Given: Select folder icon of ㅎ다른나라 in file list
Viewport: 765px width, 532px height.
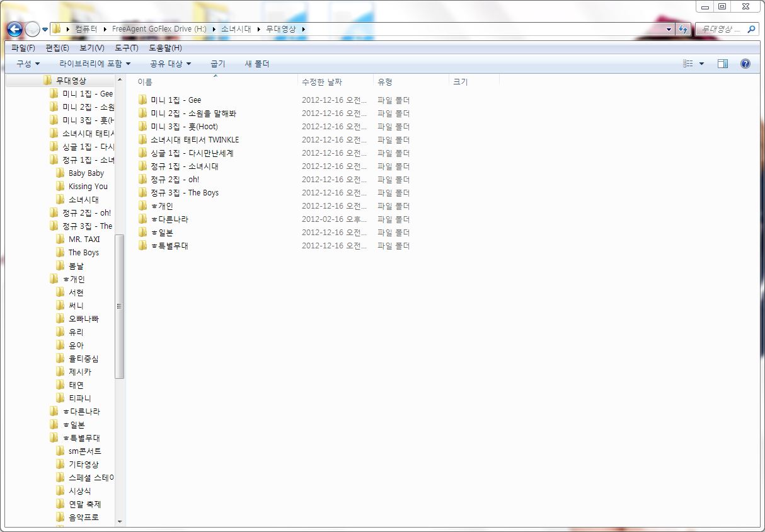Looking at the screenshot, I should [143, 219].
